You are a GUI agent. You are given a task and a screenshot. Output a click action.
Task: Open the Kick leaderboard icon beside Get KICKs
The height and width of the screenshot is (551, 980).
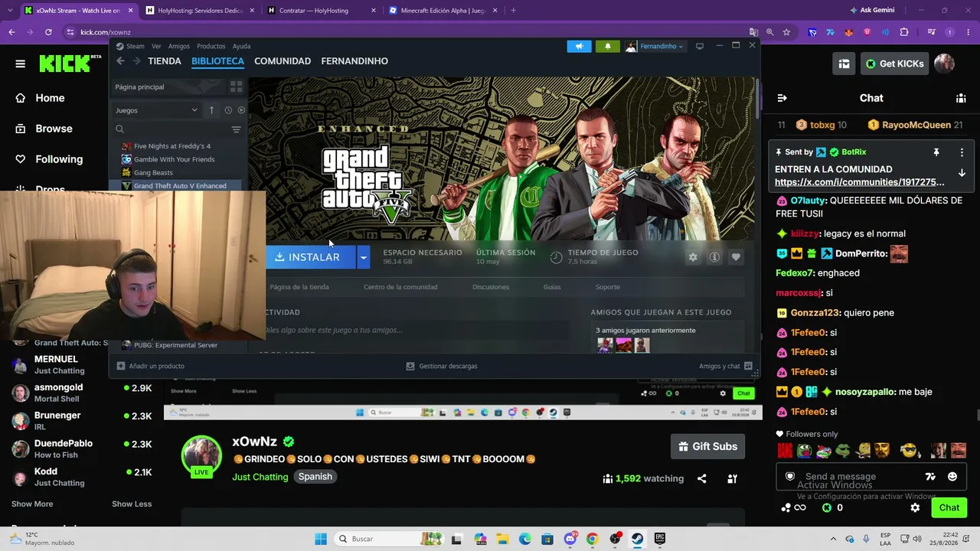844,64
